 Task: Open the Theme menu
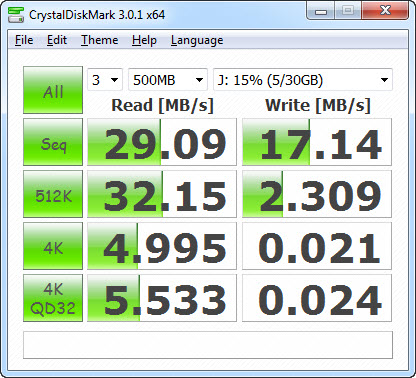[99, 40]
